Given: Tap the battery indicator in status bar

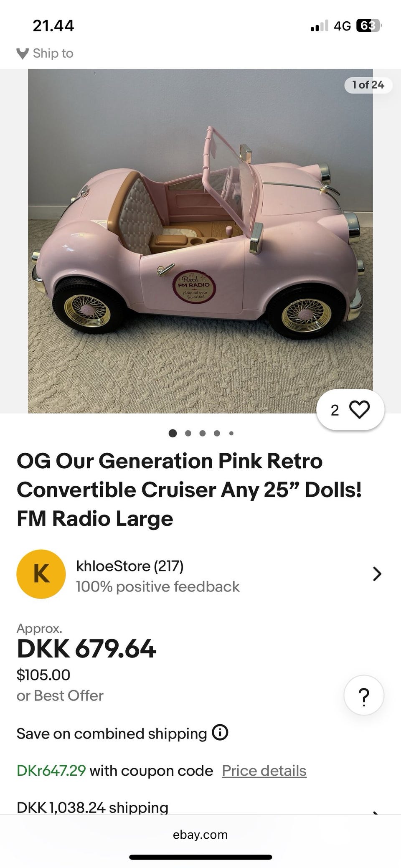Looking at the screenshot, I should point(369,26).
